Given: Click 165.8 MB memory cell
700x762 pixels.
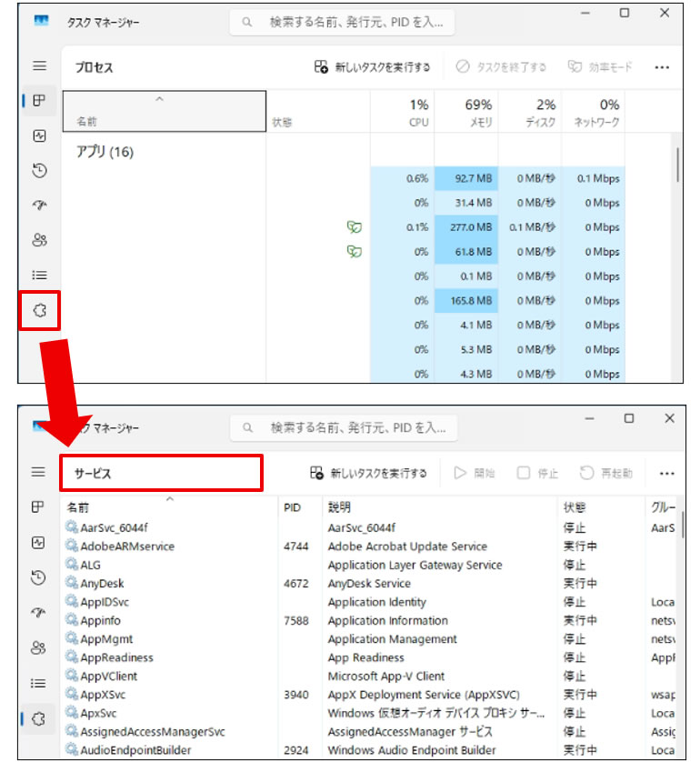Looking at the screenshot, I should point(466,301).
